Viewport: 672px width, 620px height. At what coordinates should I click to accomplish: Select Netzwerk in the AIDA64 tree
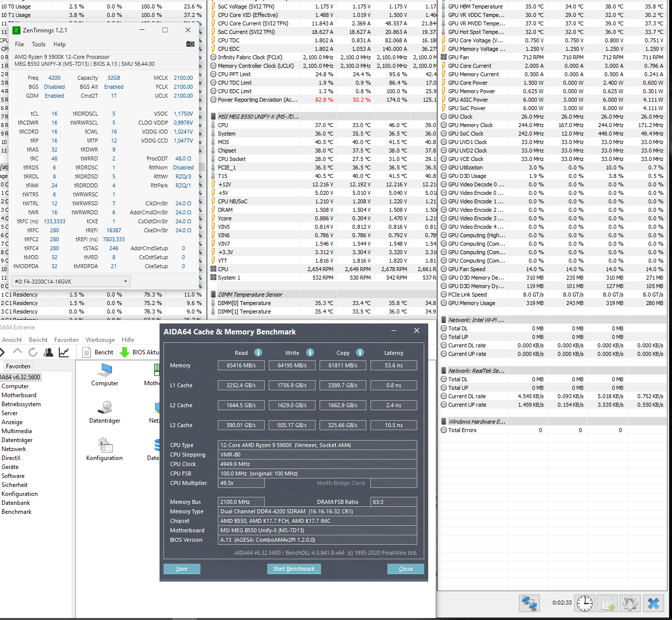pos(14,449)
